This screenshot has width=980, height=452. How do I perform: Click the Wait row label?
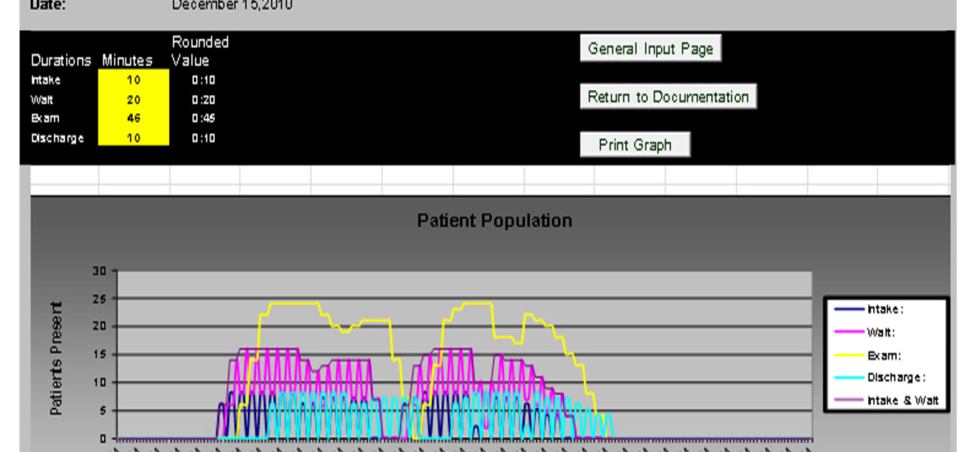click(x=42, y=99)
